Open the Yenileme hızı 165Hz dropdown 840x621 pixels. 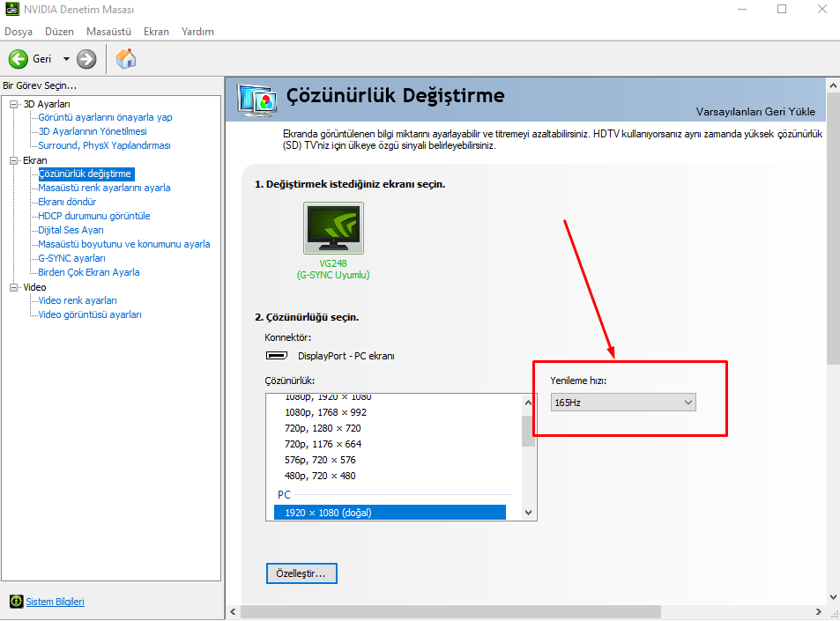tap(623, 403)
